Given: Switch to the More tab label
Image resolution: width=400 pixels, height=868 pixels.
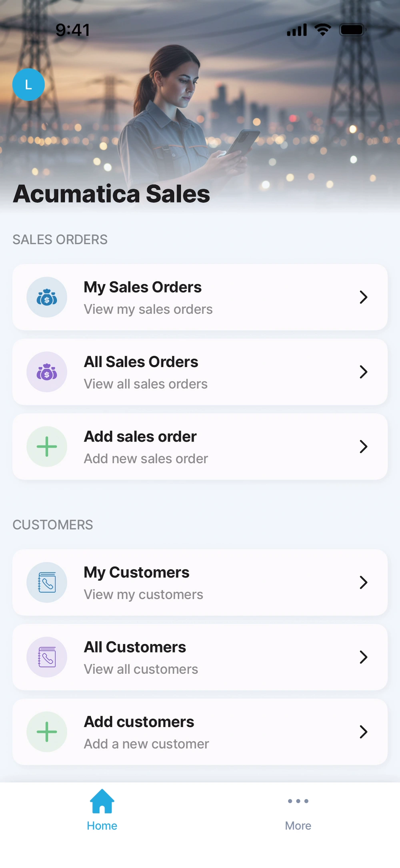Looking at the screenshot, I should point(298,826).
